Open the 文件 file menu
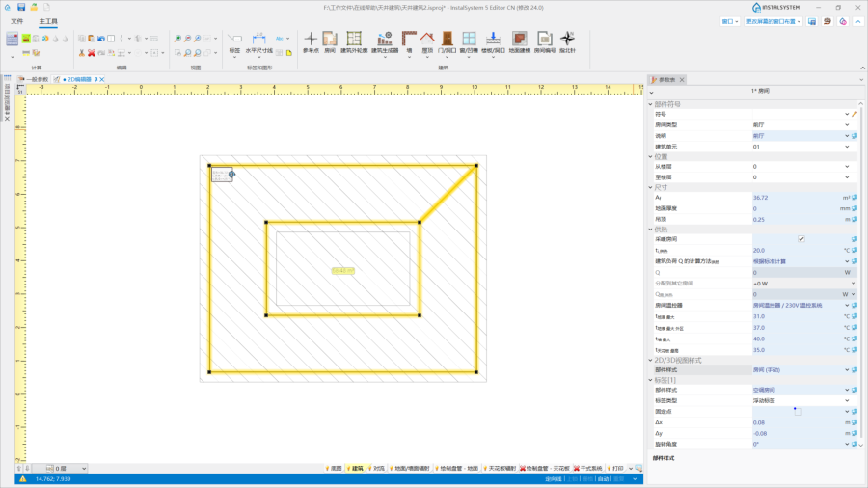 pyautogui.click(x=16, y=20)
